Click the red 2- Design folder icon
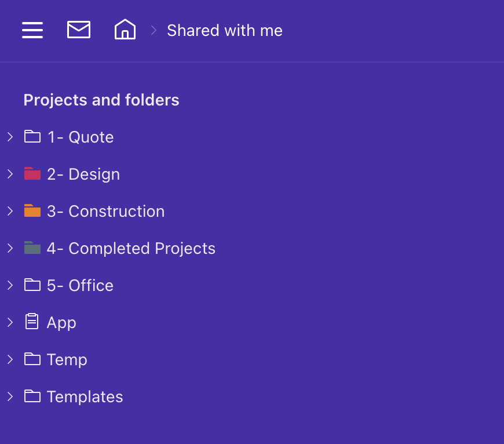 tap(32, 174)
